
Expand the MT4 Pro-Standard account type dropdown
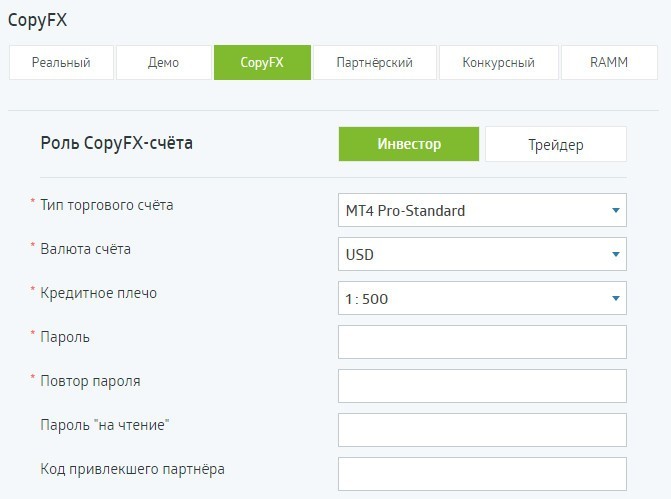482,210
